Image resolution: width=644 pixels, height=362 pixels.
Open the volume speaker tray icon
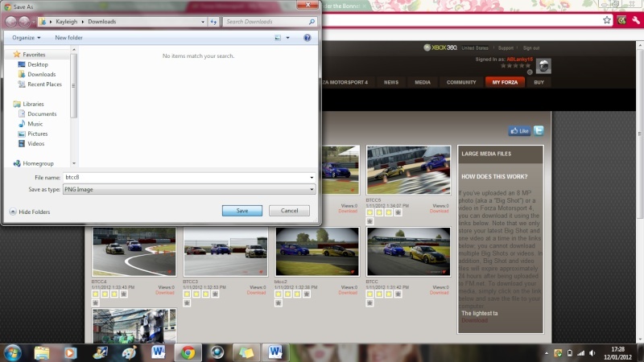[x=592, y=353]
